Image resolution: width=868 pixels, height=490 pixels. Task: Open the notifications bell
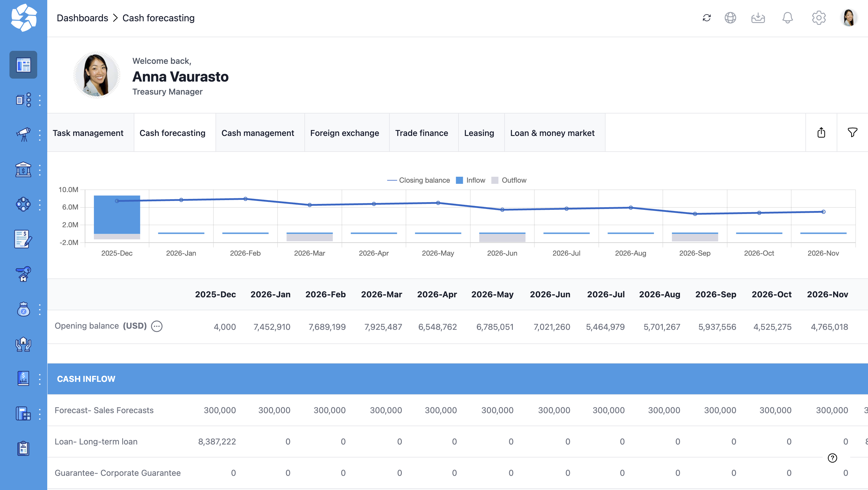coord(787,18)
